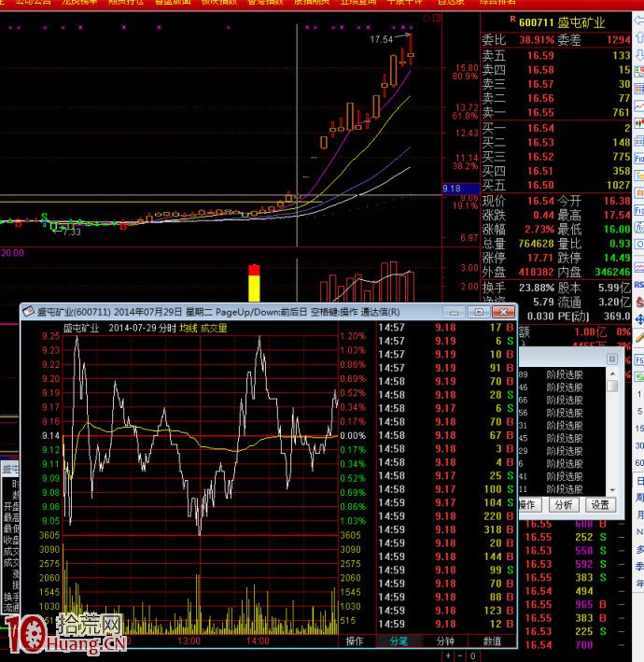Open the data table sidebar icon
The width and height of the screenshot is (644, 662).
click(x=639, y=141)
